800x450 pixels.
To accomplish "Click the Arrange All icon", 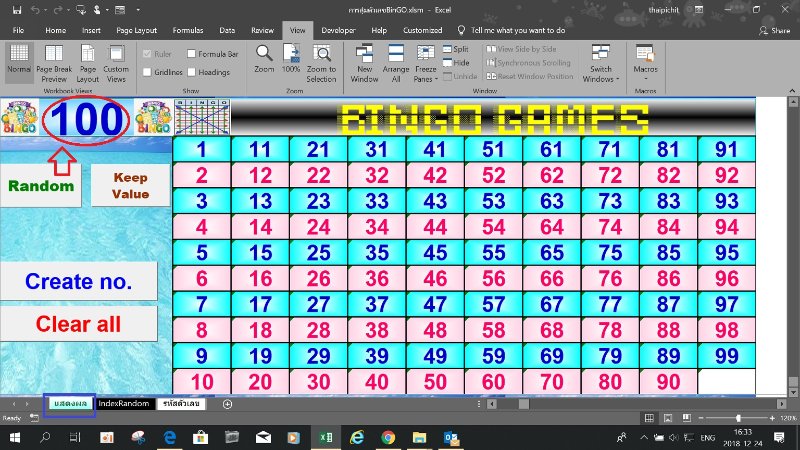I will pos(396,55).
